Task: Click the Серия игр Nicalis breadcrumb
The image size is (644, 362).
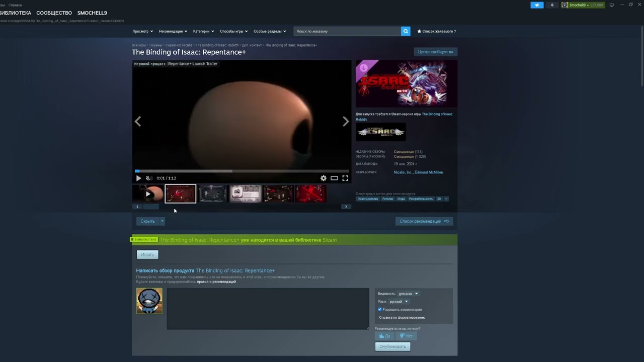Action: click(179, 45)
